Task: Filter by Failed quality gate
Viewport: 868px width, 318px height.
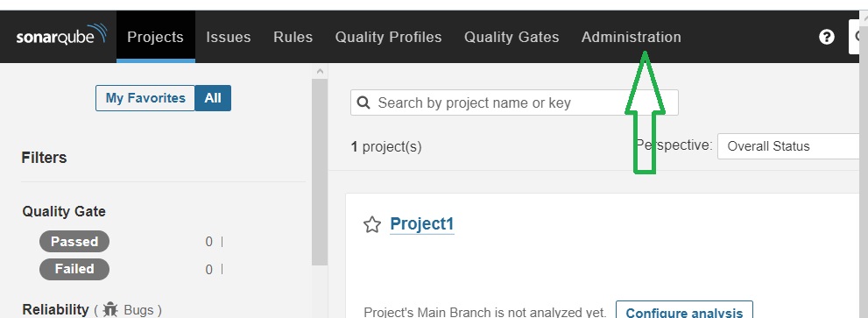Action: point(74,269)
